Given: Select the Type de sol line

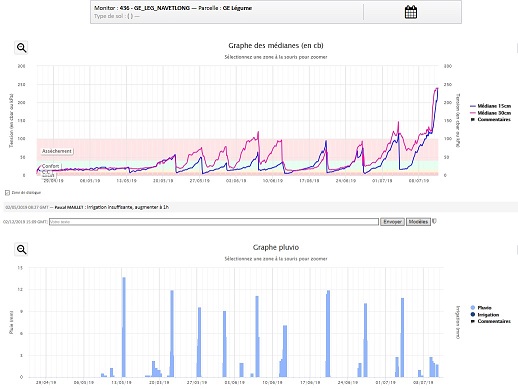Looking at the screenshot, I should click(117, 16).
